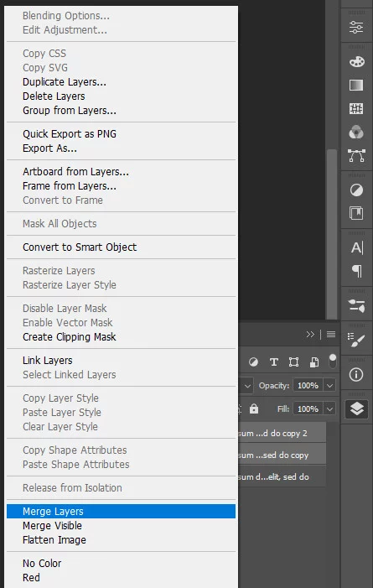
Task: Open the Channels panel icon
Action: tap(356, 132)
